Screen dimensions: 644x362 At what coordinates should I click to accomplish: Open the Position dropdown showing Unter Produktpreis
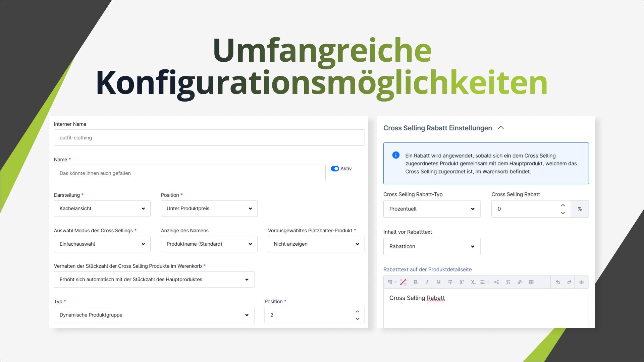[209, 208]
